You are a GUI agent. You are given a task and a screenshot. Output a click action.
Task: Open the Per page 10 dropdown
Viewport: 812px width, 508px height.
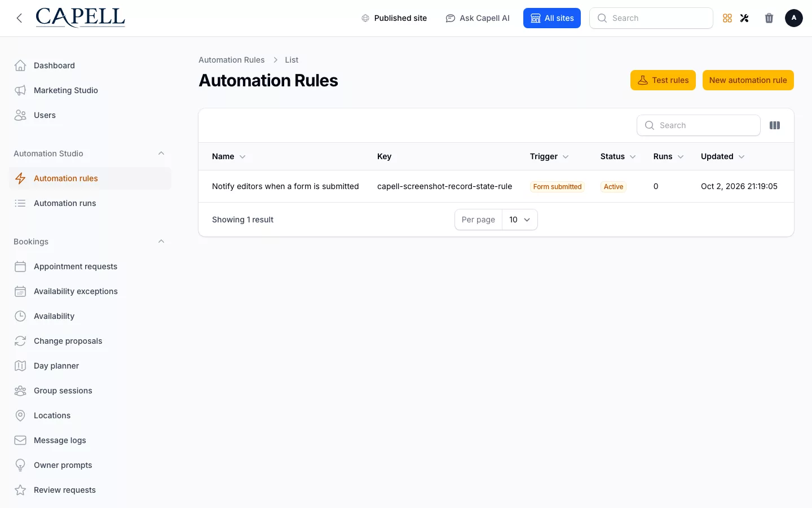pyautogui.click(x=520, y=220)
